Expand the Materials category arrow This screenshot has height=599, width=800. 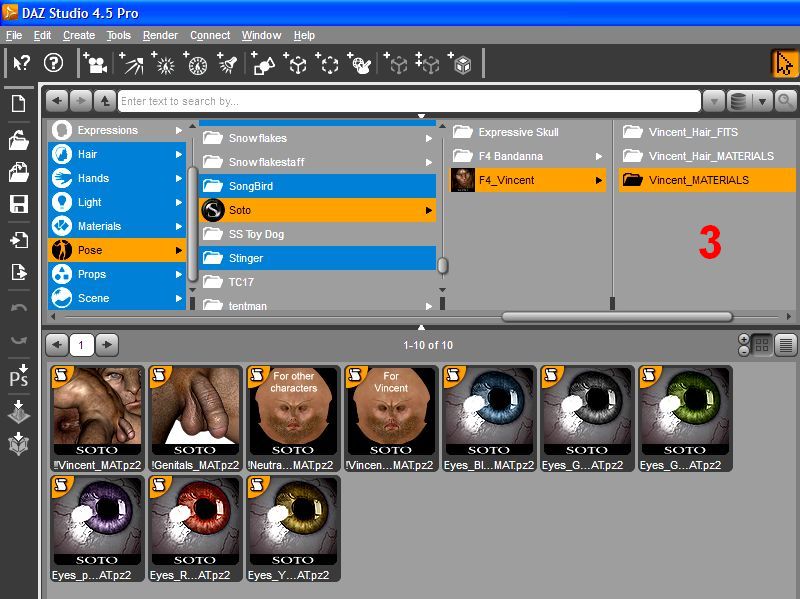click(179, 226)
